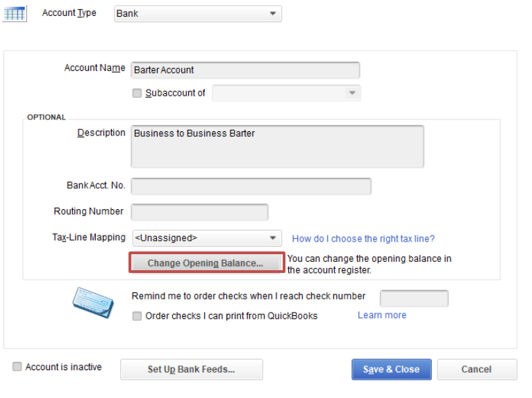532x398 pixels.
Task: Click Set Up Bank Feeds button
Action: click(191, 370)
